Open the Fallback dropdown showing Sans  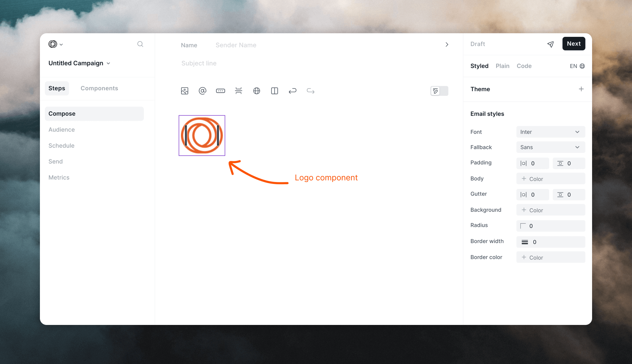pos(551,147)
